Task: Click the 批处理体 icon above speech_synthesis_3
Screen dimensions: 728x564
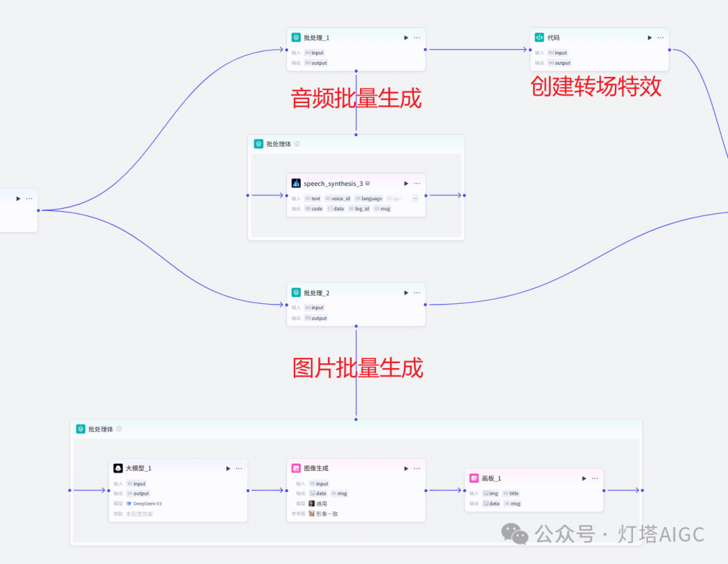Action: click(x=259, y=144)
